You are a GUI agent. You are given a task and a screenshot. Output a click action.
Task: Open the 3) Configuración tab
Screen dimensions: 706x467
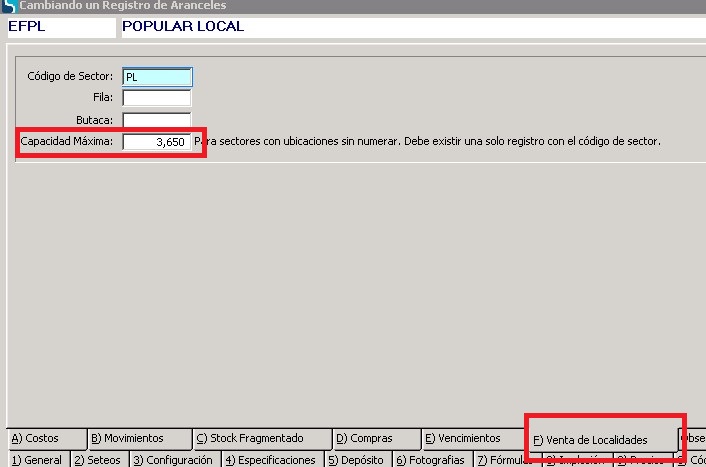click(173, 460)
